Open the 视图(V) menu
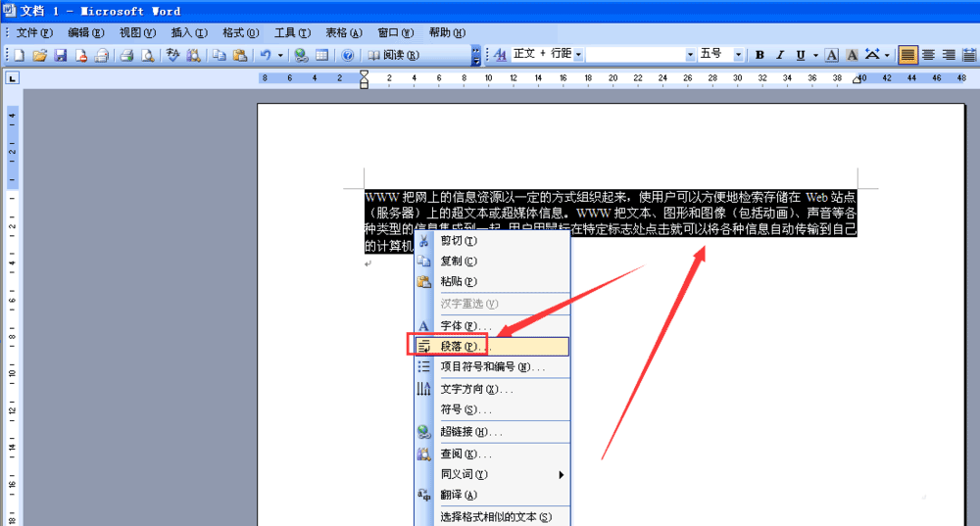Image resolution: width=980 pixels, height=526 pixels. tap(137, 32)
